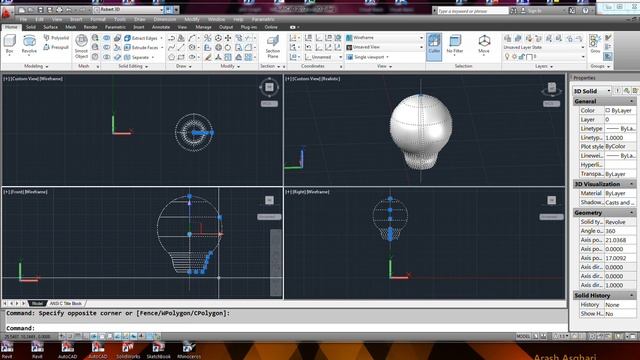Open the File menu
Screen dimensions: 640x360
23,19
